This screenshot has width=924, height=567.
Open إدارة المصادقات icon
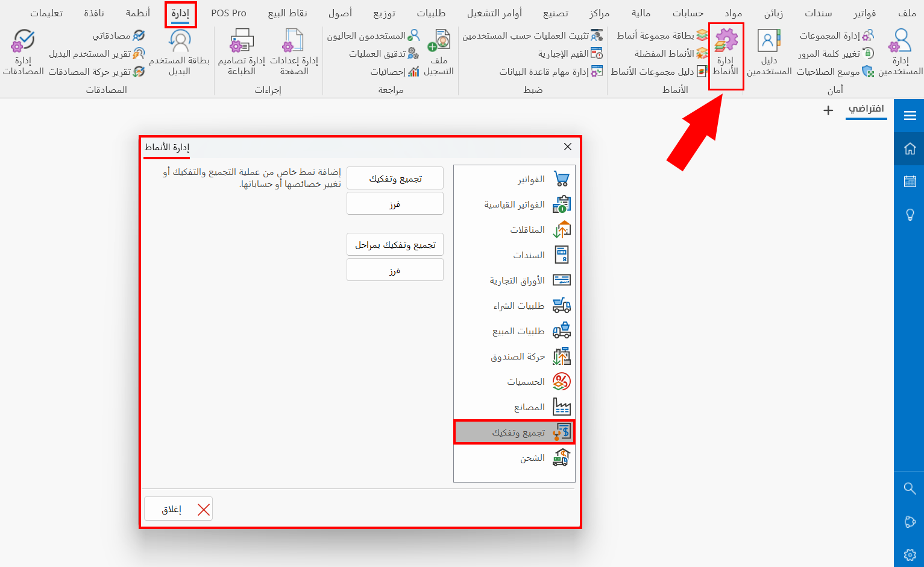pos(23,53)
